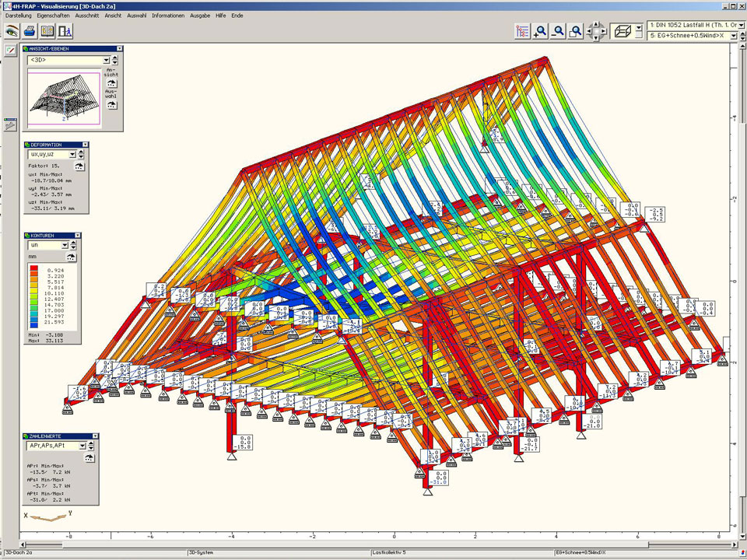
Task: Click the eye display settings icon
Action: [12, 31]
